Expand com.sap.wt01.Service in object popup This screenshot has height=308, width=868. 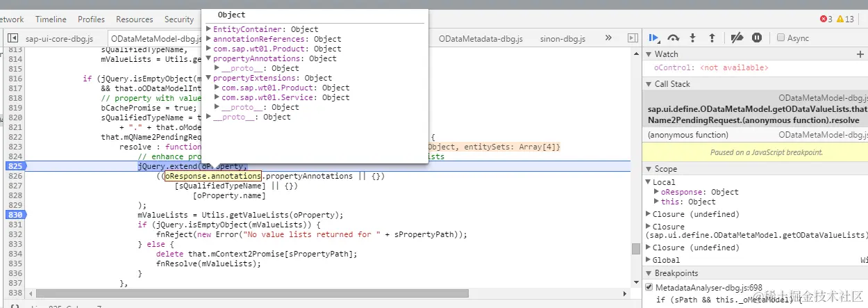coord(217,97)
